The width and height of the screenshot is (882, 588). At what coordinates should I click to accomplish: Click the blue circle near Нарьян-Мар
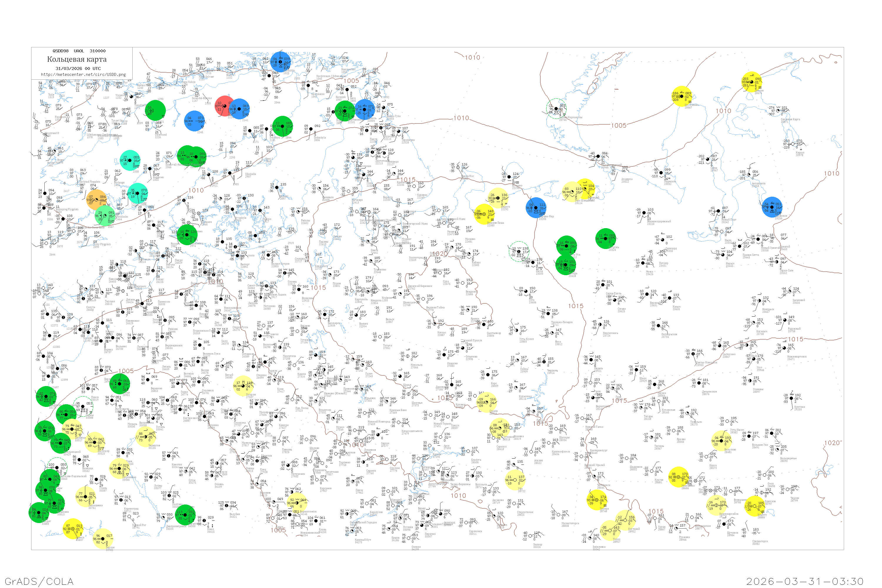[x=536, y=208]
